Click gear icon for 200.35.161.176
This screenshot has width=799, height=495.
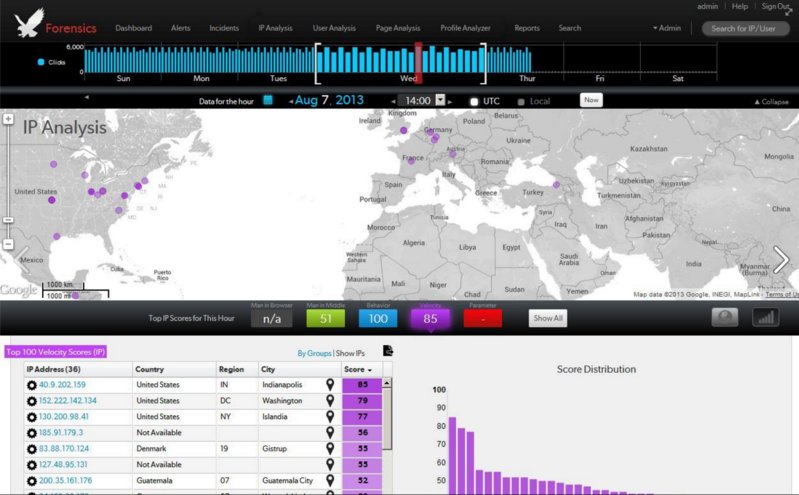(x=32, y=481)
